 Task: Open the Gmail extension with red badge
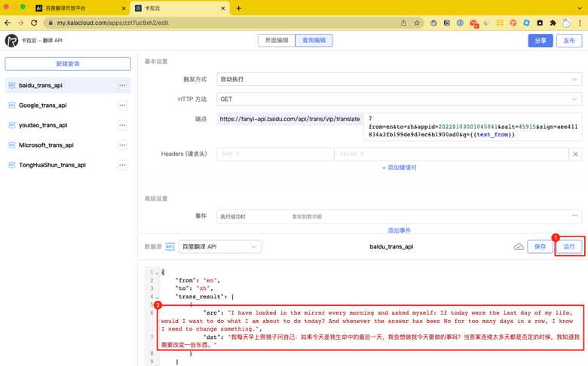point(474,23)
